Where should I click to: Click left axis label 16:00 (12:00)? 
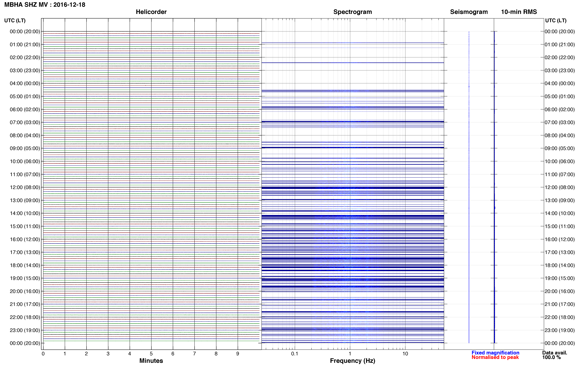(25, 239)
